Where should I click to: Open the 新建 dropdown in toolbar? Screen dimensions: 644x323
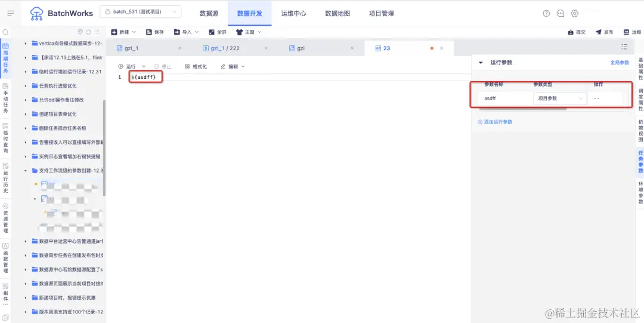(x=123, y=32)
